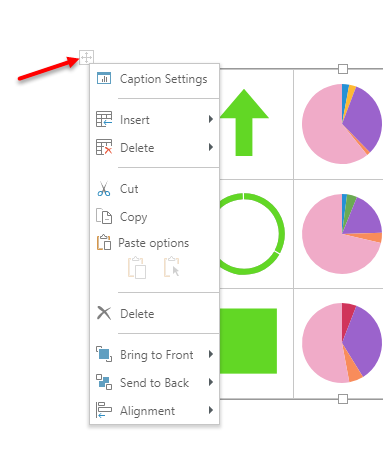This screenshot has width=383, height=461.
Task: Select the first paste option clipboard icon
Action: pos(137,267)
